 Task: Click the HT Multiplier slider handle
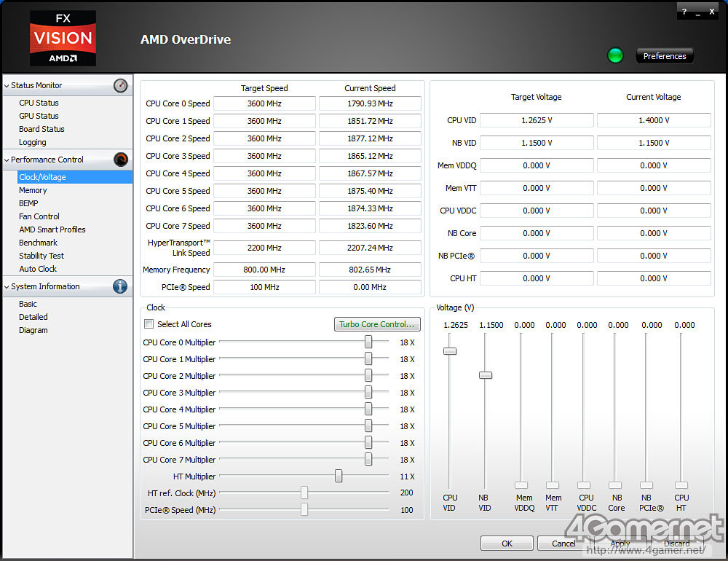point(339,476)
